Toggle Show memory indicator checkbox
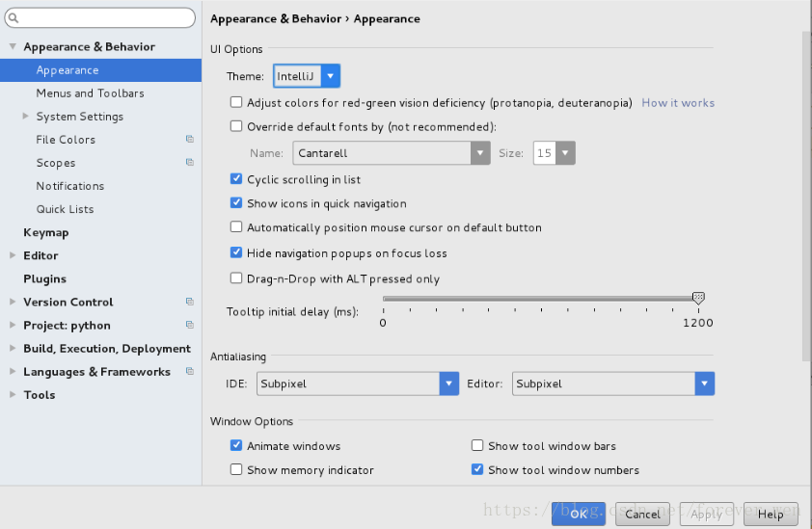812x529 pixels. click(x=236, y=470)
